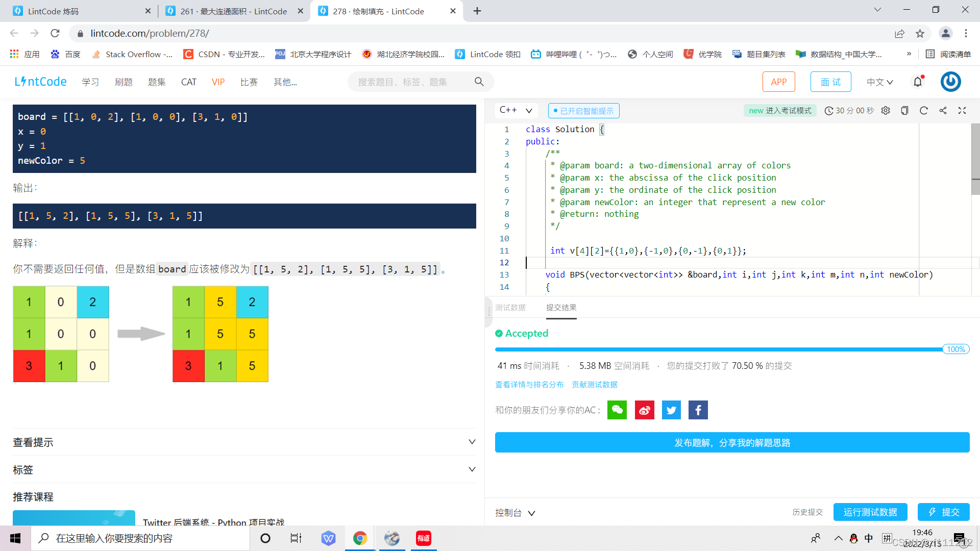Screen dimensions: 980x551
Task: Click the copy code icon
Action: 904,111
